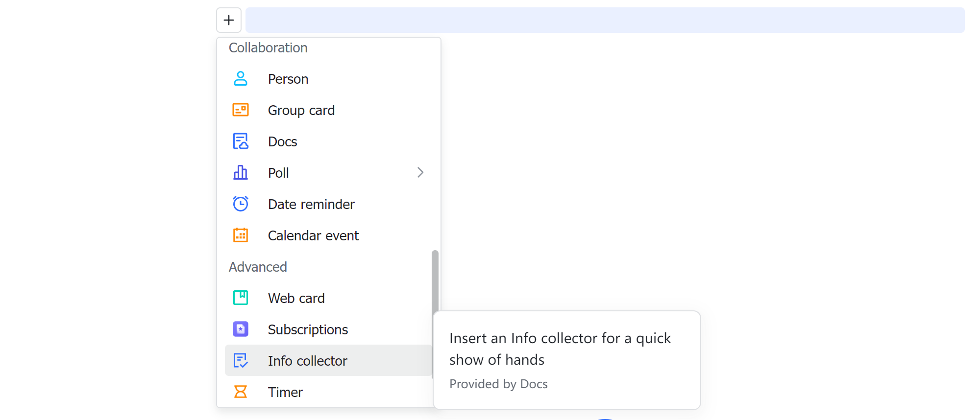Screen dimensions: 980x420
Task: Collapse the Advanced section header
Action: pyautogui.click(x=258, y=267)
